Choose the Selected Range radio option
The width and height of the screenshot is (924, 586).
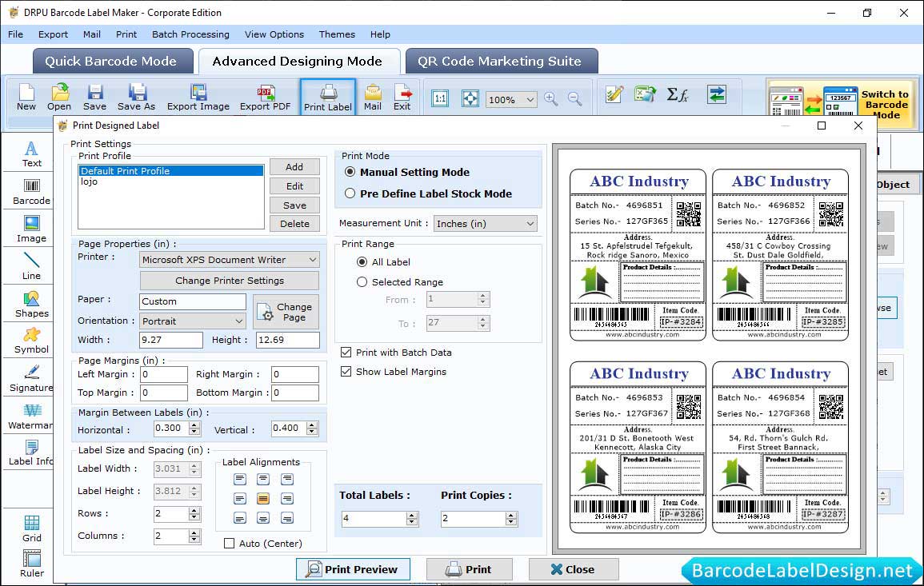coord(362,282)
